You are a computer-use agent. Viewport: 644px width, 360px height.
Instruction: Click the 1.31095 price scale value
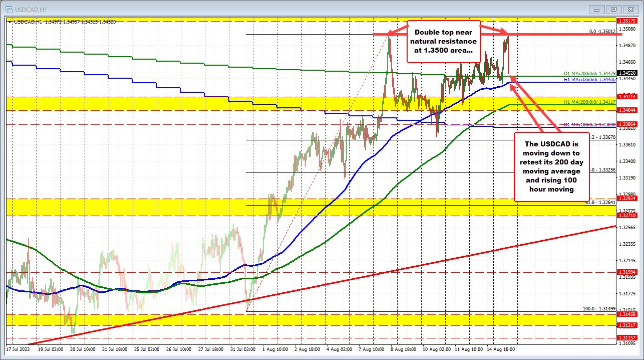coord(627,343)
